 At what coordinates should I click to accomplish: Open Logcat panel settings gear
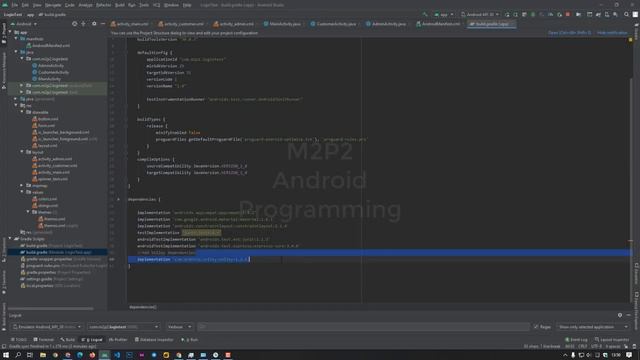coord(620,315)
